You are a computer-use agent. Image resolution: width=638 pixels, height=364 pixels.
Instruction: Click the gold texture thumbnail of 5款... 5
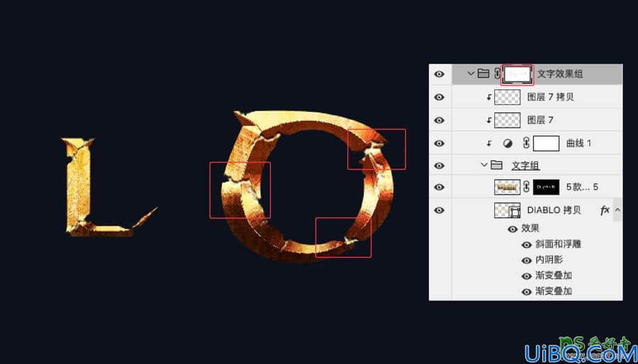point(507,187)
